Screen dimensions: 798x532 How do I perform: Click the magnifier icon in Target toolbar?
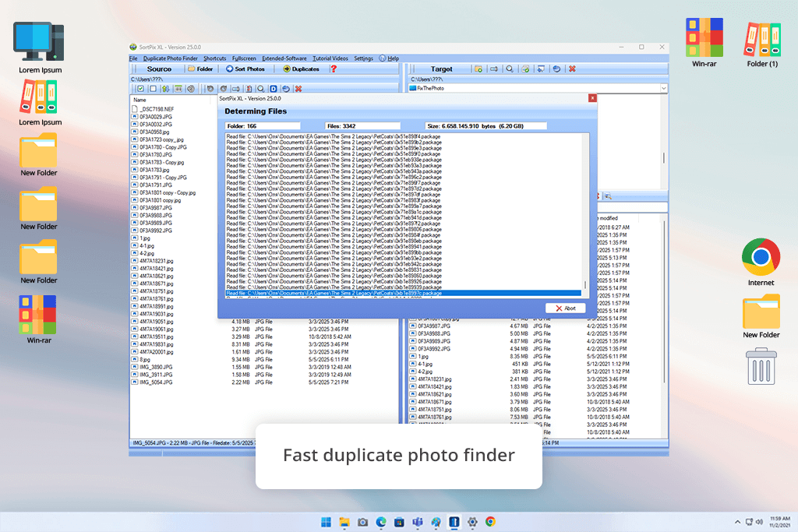[510, 69]
